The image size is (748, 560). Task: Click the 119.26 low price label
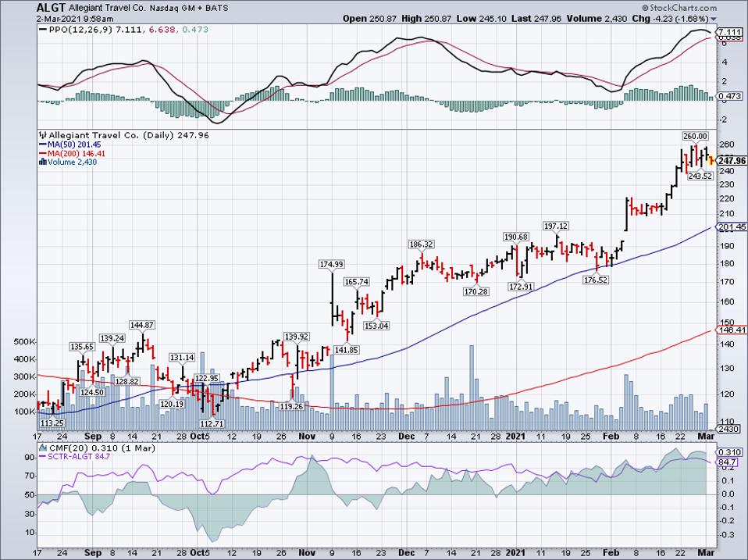291,406
